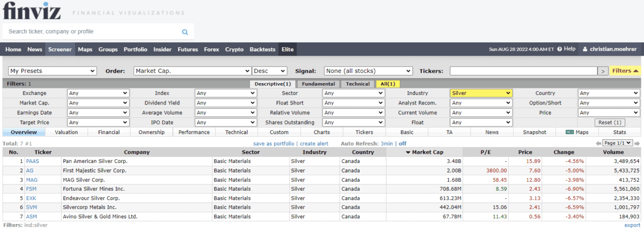Open christian.moehrer user profile
The width and height of the screenshot is (644, 231).
pyautogui.click(x=610, y=49)
